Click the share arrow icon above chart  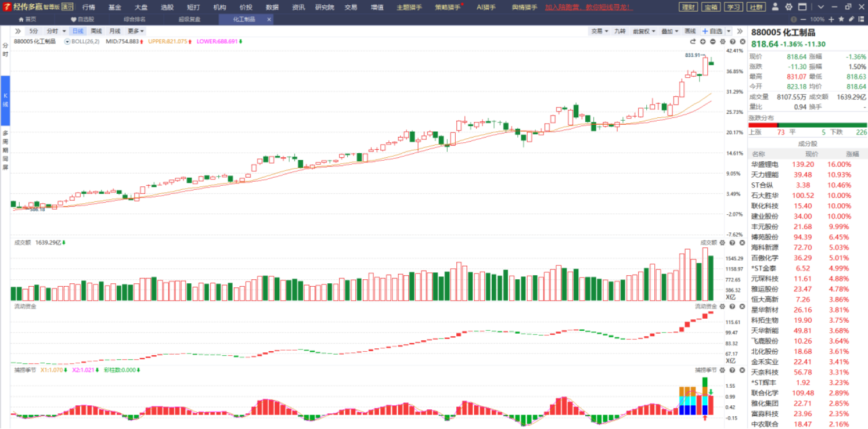(x=693, y=42)
